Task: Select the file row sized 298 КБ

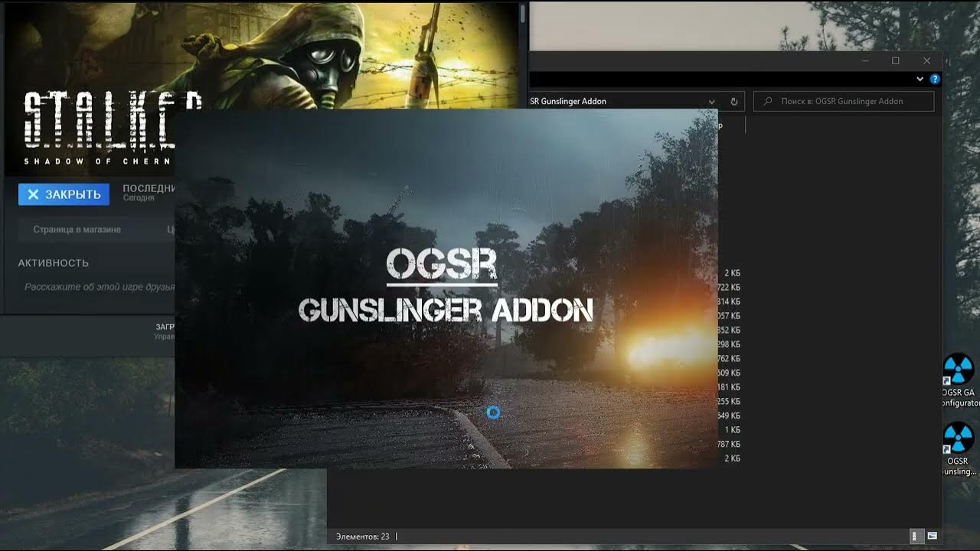Action: (729, 344)
